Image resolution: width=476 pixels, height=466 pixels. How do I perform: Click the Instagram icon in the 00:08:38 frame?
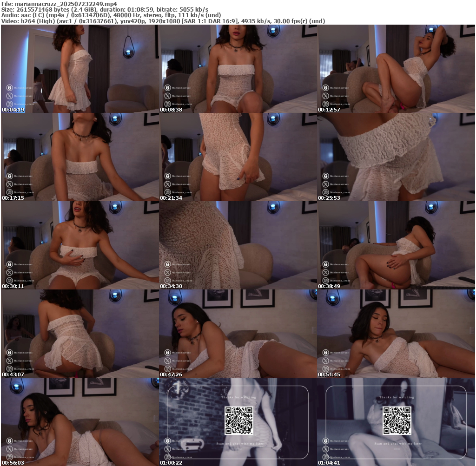pos(168,104)
